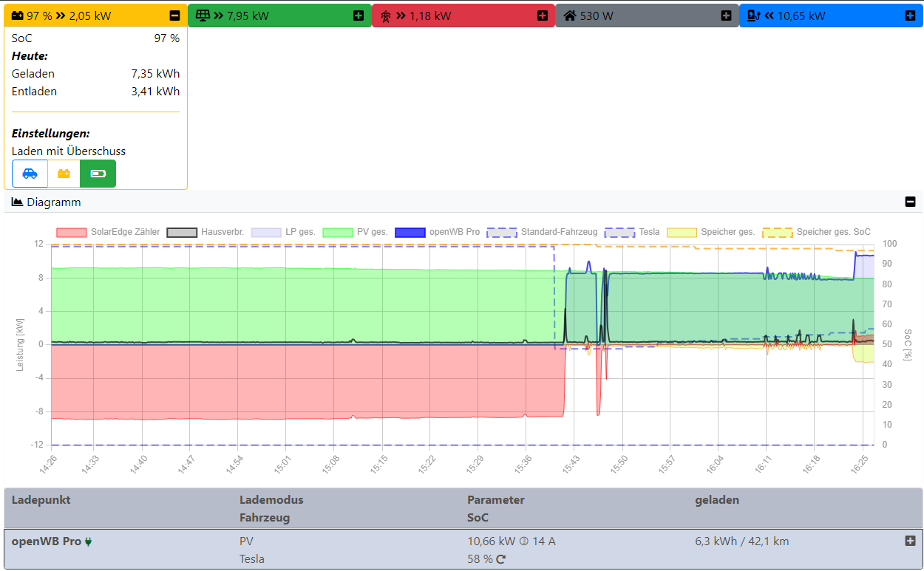Select vehicle priority car button
Viewport: 924px width, 571px height.
click(x=30, y=174)
